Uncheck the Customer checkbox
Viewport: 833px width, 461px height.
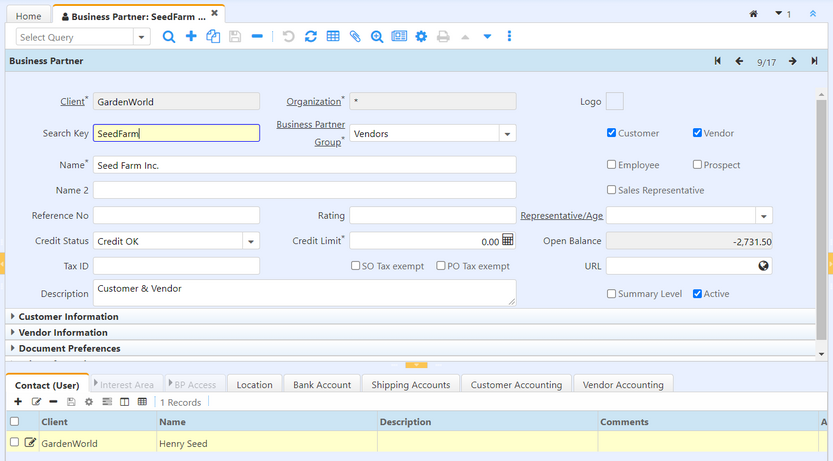coord(612,133)
